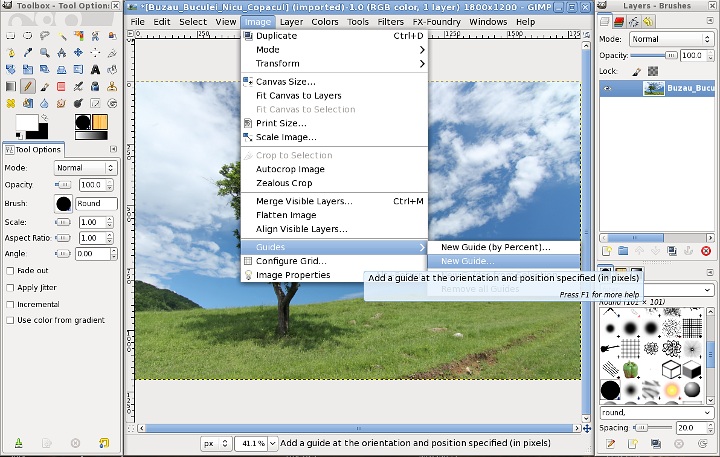Choose Scale Image... from Image menu
This screenshot has width=720, height=457.
tap(334, 137)
